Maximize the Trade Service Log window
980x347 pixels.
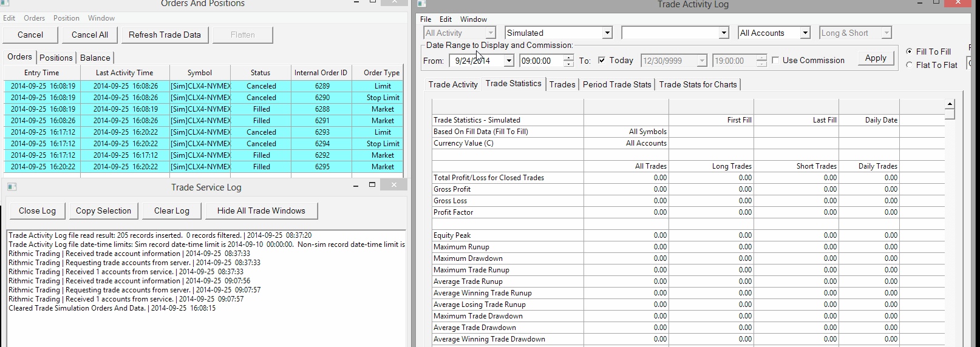(x=372, y=185)
